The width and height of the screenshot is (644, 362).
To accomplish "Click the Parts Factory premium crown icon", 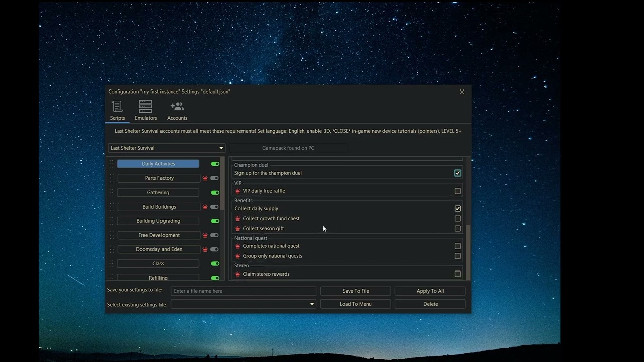I will click(x=205, y=178).
